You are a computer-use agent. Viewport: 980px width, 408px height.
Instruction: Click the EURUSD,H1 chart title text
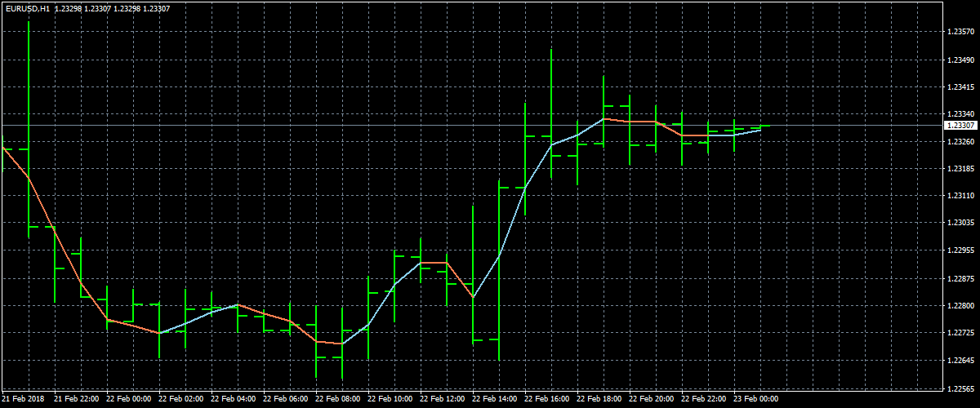tap(27, 8)
